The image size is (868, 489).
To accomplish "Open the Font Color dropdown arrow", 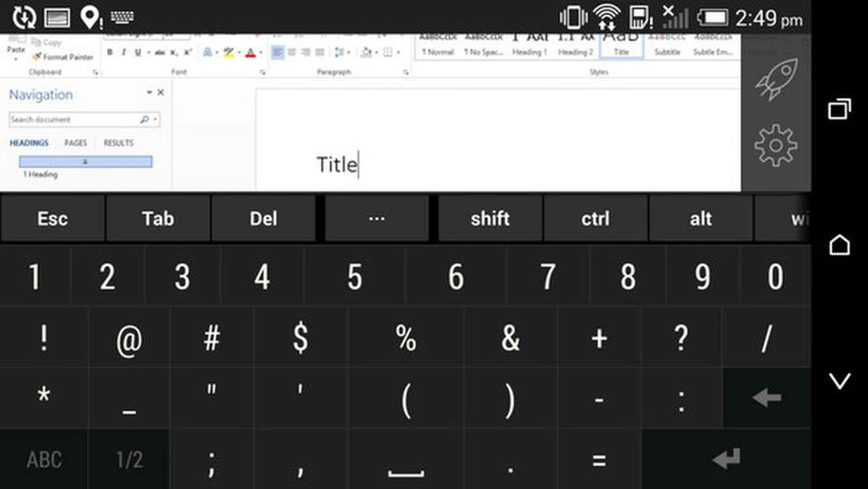I will click(x=261, y=53).
